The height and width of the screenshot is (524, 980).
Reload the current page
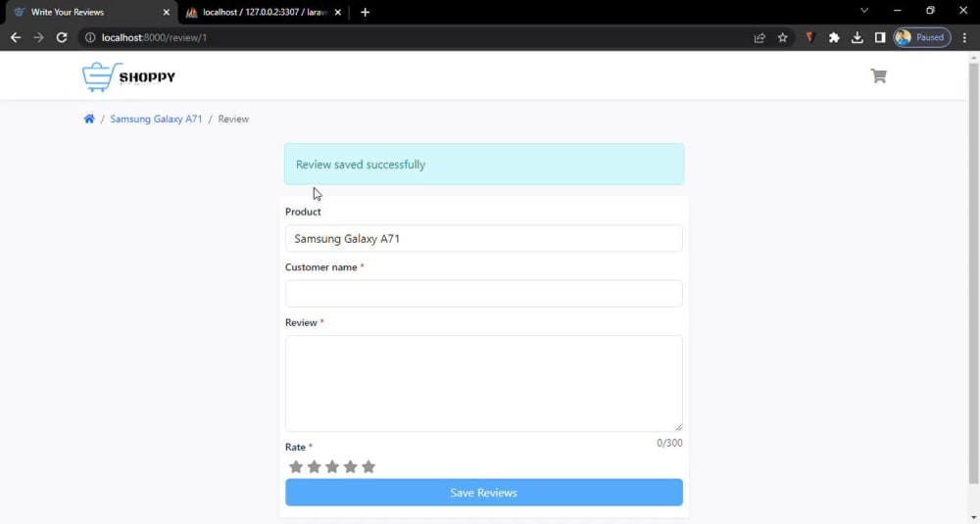[61, 37]
